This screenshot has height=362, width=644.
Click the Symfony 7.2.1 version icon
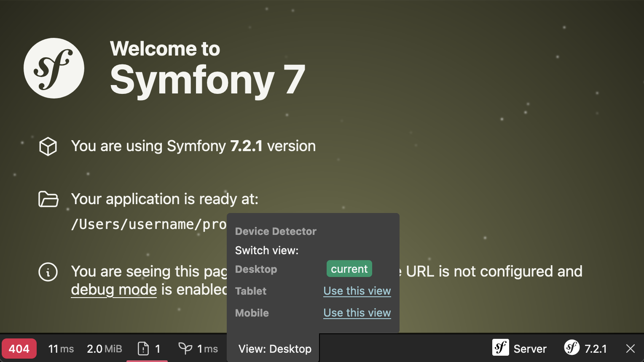(x=572, y=348)
